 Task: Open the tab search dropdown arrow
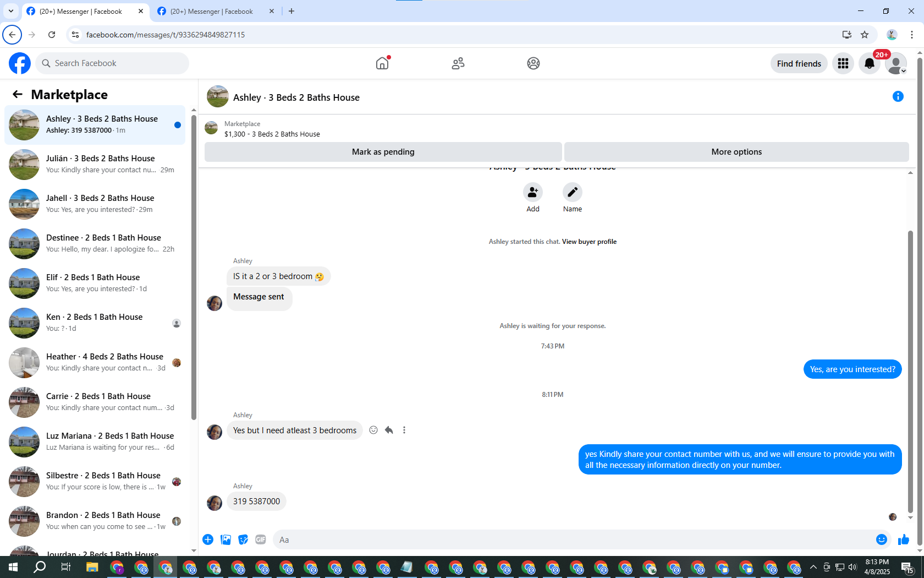coord(11,11)
